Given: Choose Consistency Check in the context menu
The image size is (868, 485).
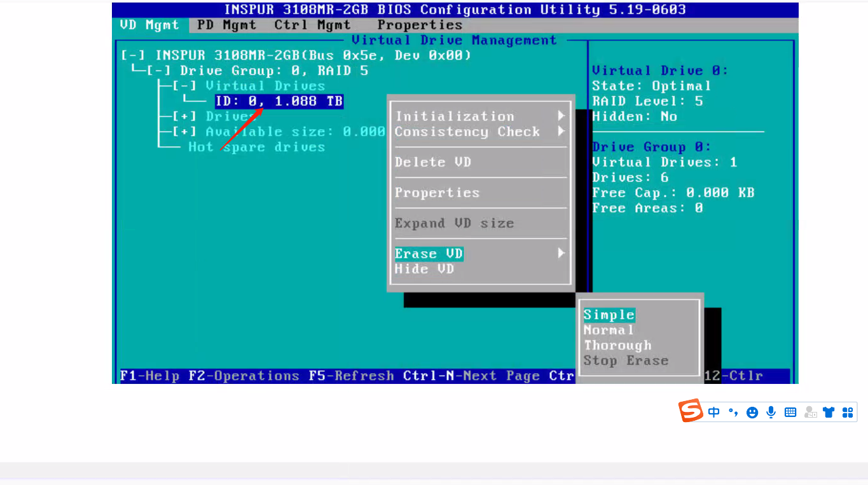Looking at the screenshot, I should [x=467, y=132].
